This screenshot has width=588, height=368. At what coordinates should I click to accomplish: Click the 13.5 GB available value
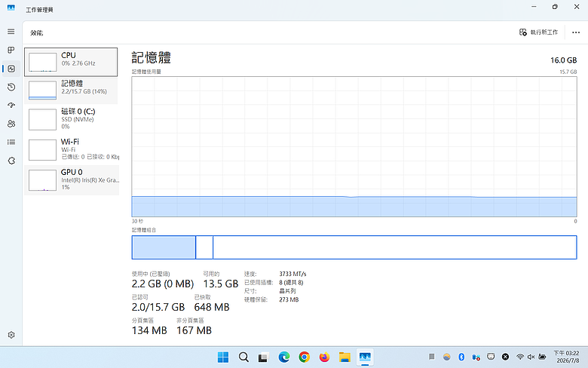click(220, 284)
